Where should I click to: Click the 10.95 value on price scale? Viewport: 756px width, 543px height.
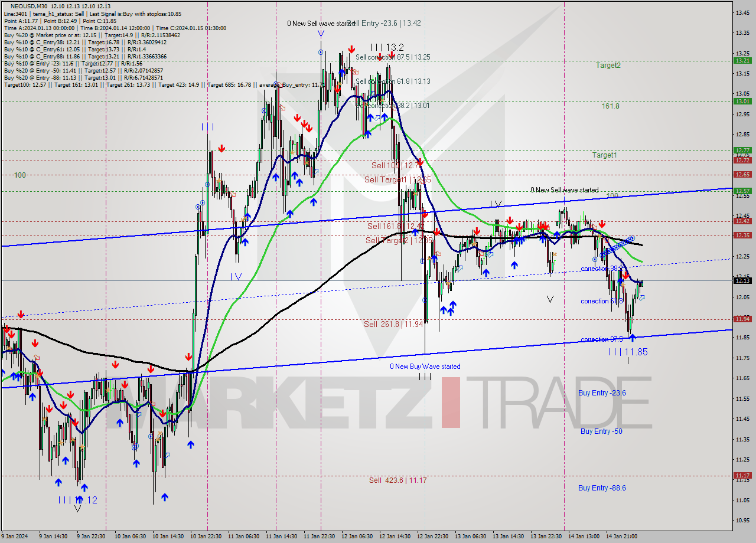point(742,521)
